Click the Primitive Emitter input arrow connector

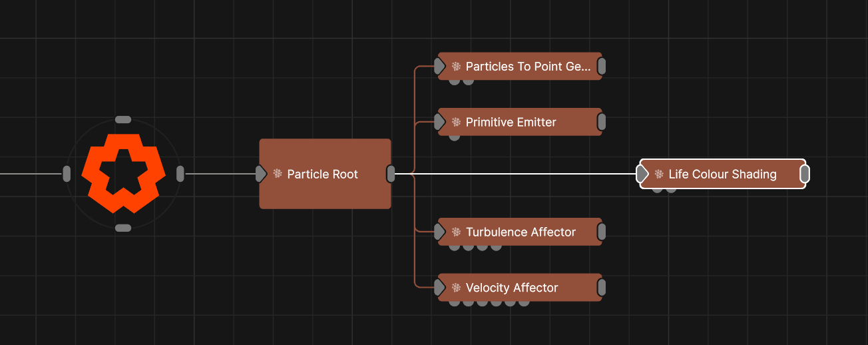click(x=439, y=123)
